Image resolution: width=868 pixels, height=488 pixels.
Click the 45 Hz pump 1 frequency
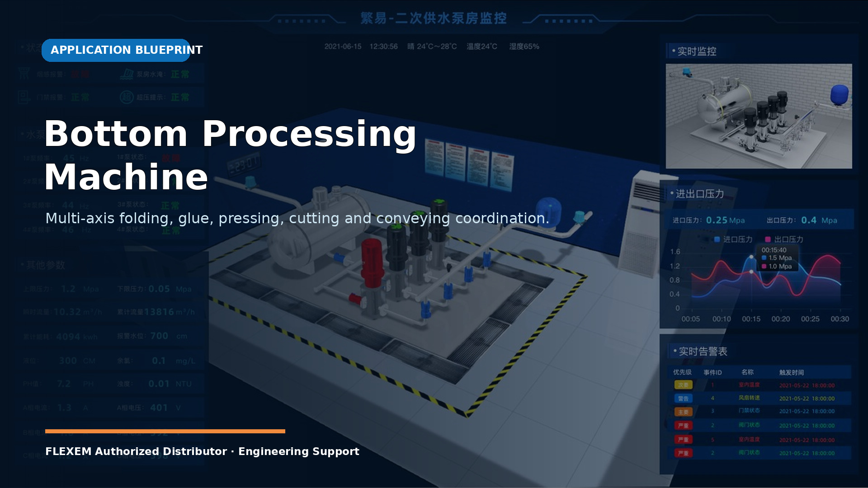click(75, 158)
